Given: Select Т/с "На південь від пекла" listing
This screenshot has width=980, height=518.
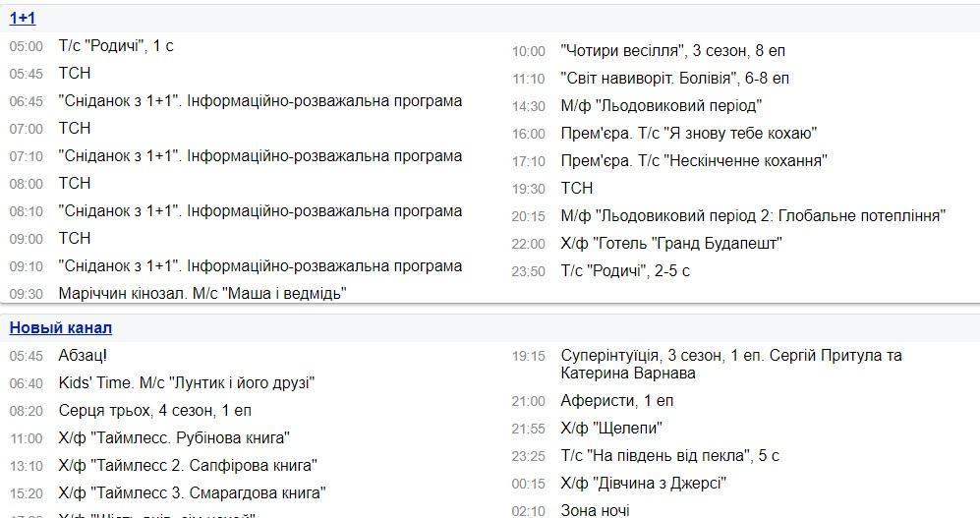Looking at the screenshot, I should [x=670, y=455].
